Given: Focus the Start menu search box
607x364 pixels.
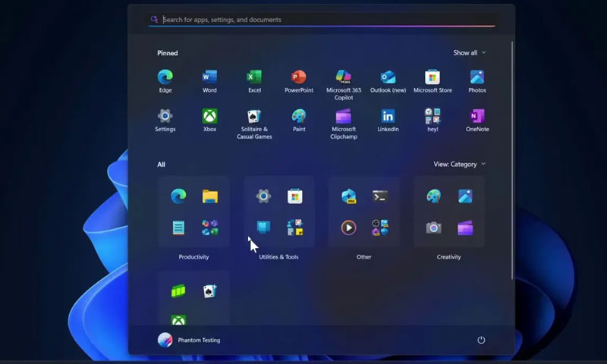Looking at the screenshot, I should click(x=321, y=20).
